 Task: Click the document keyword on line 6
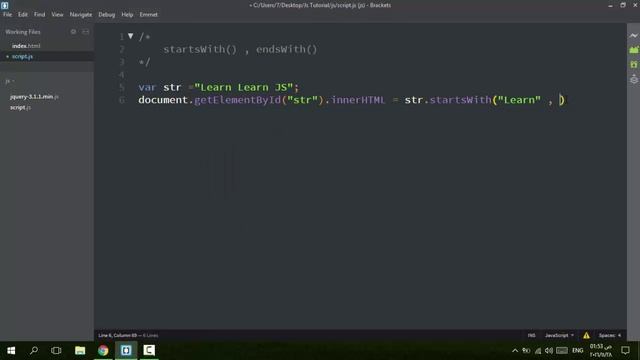click(163, 100)
